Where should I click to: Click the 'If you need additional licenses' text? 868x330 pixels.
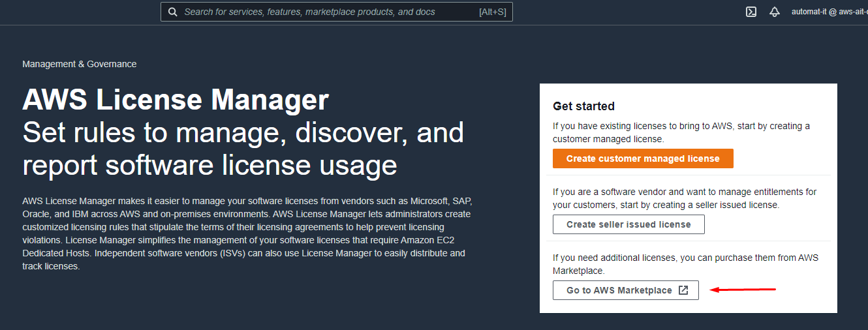point(685,264)
